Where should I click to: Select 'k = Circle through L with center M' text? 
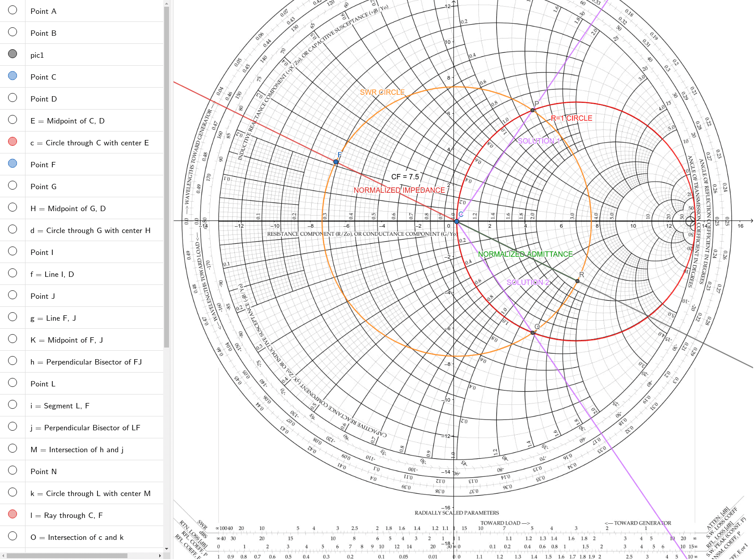[x=90, y=493]
